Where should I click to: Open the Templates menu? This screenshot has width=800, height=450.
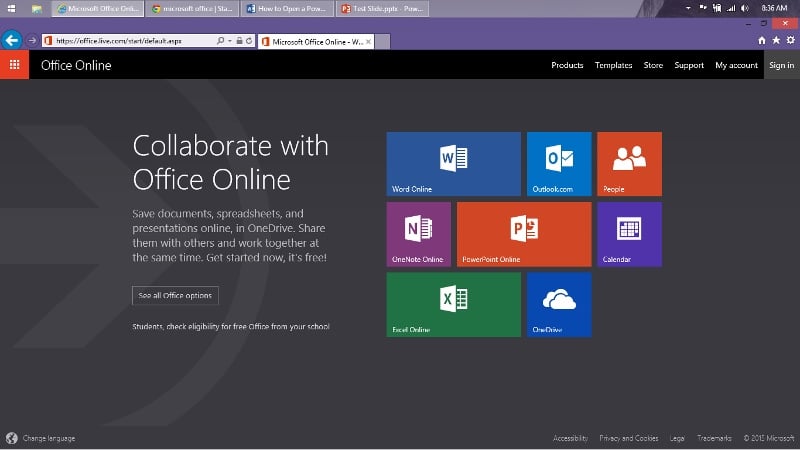coord(613,65)
